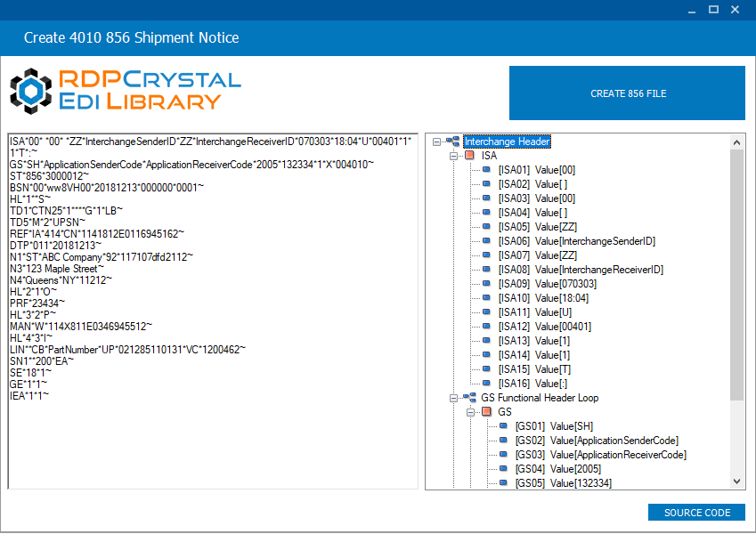Select the GS Functional Header Loop label
756x534 pixels.
[x=540, y=398]
